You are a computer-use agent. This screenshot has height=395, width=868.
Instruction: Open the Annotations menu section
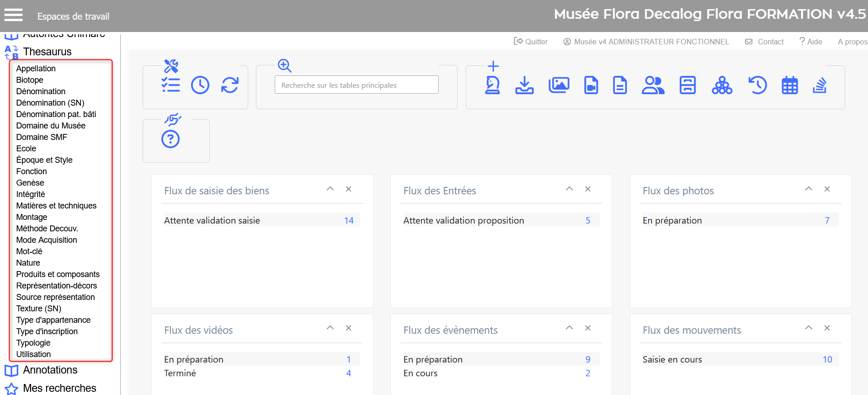tap(50, 370)
